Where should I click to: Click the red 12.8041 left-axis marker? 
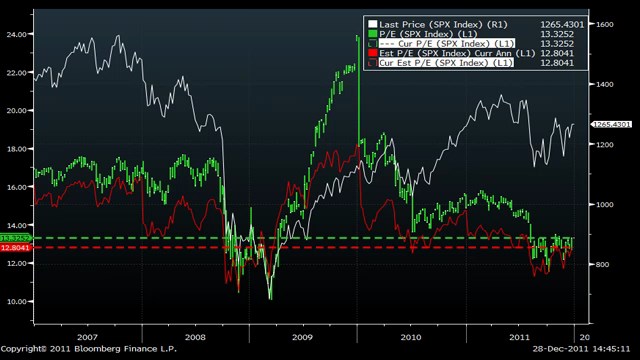15,248
